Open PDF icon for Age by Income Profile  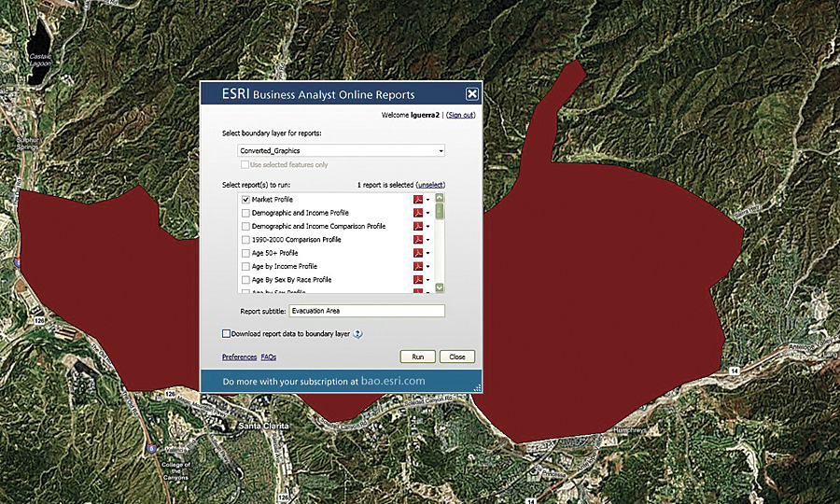(x=418, y=266)
